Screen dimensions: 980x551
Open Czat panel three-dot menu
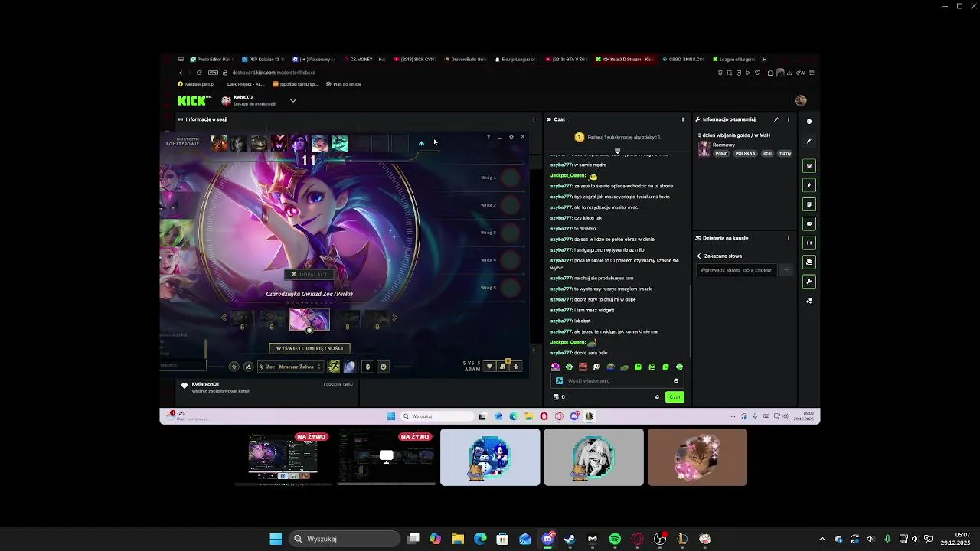tap(683, 119)
